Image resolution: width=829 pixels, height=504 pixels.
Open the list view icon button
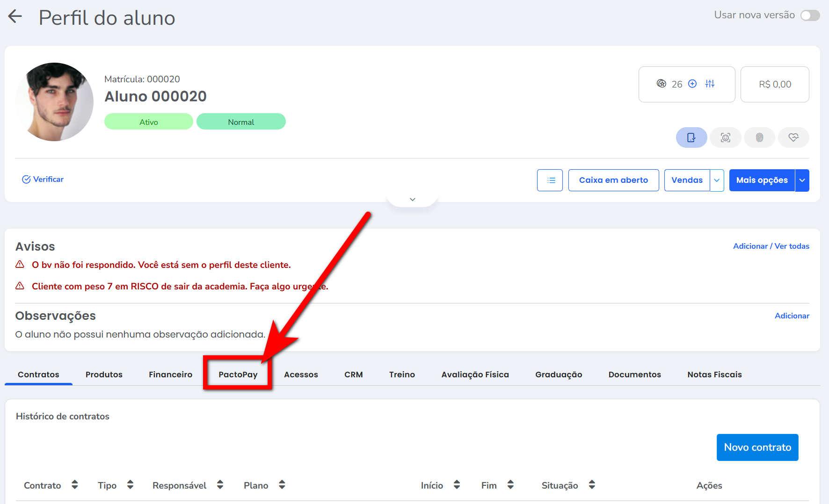pyautogui.click(x=550, y=180)
